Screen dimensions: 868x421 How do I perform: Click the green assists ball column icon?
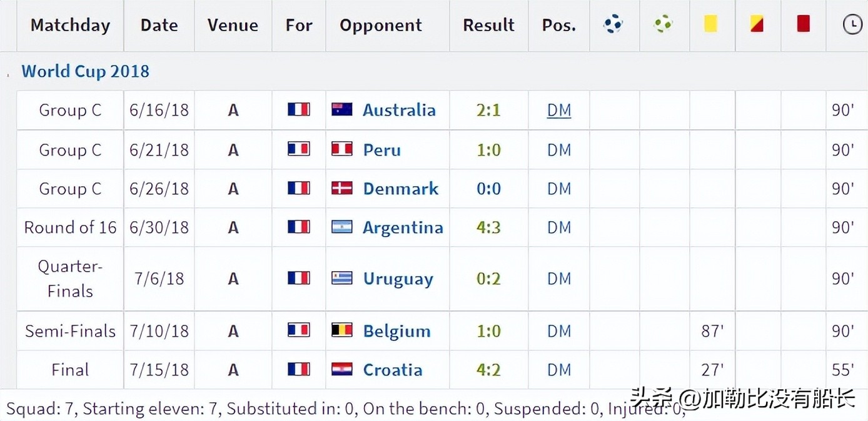pos(663,24)
